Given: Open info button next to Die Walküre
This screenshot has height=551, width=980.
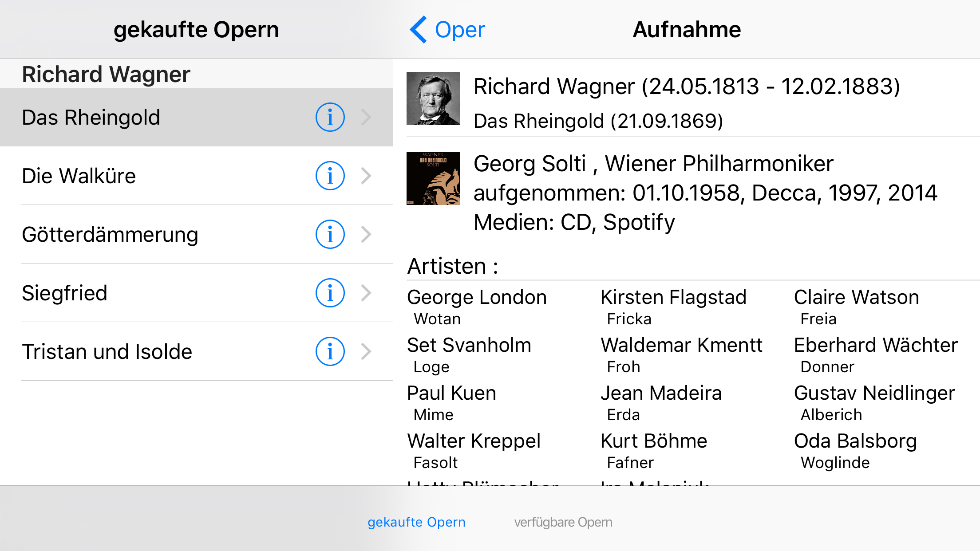Looking at the screenshot, I should [330, 176].
